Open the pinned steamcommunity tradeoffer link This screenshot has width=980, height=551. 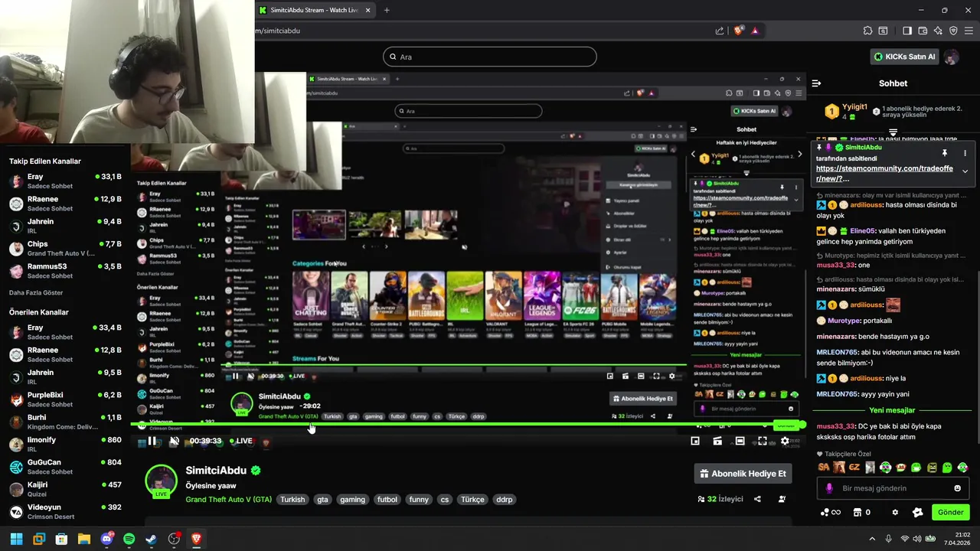pyautogui.click(x=884, y=173)
